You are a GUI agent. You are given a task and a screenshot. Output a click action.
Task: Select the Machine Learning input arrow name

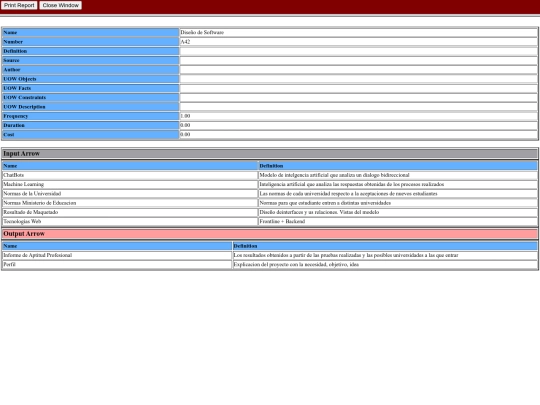pos(23,185)
